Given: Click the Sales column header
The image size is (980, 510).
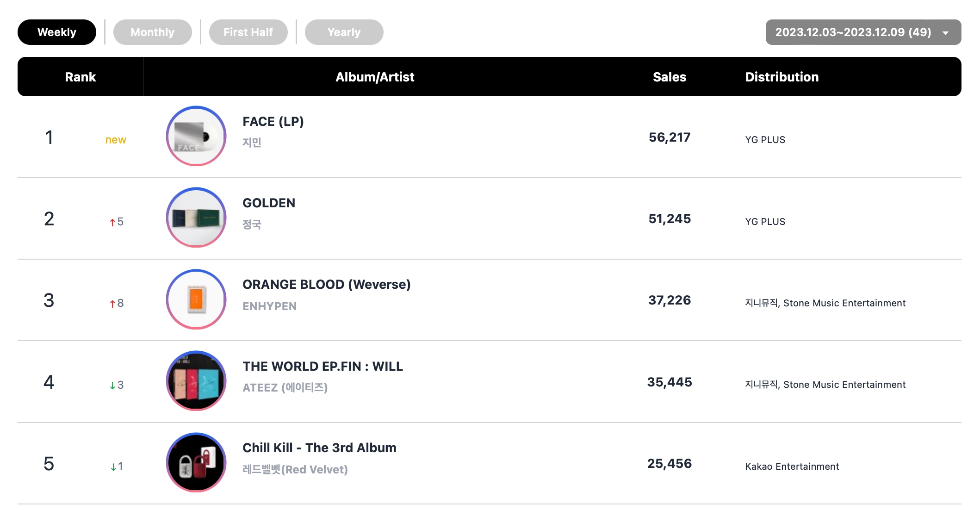Looking at the screenshot, I should [x=669, y=77].
